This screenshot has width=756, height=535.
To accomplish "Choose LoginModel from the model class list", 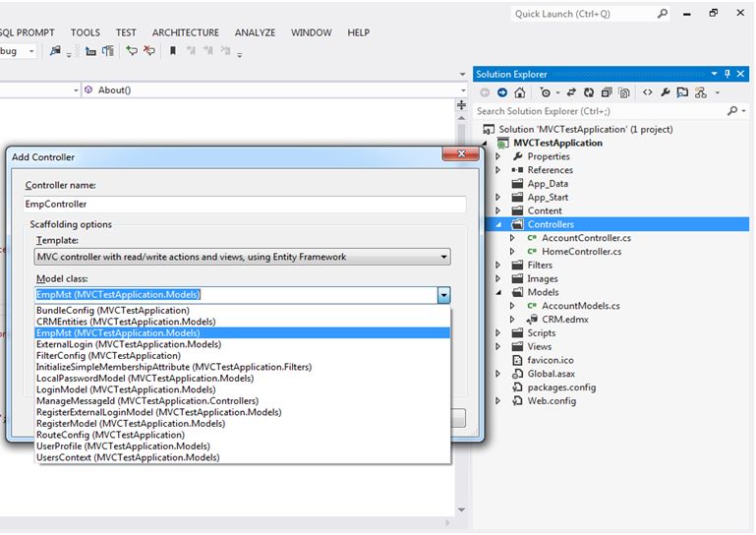I will point(126,389).
